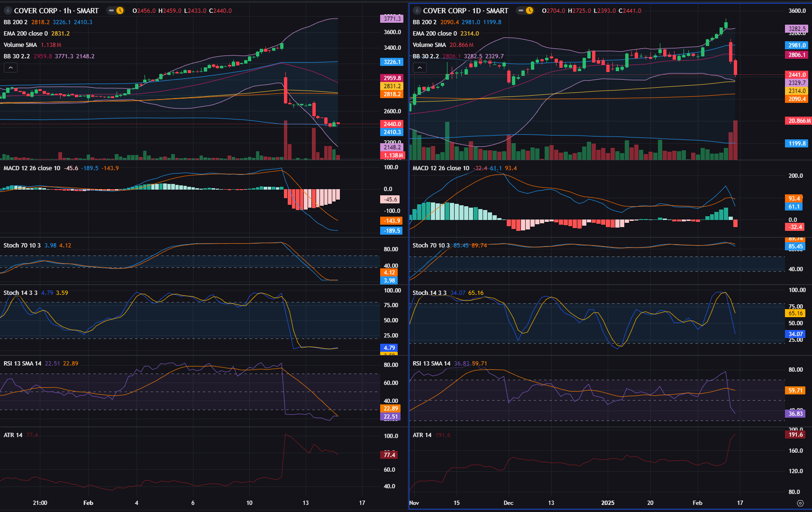
Task: Click the Dec label on 1D time axis
Action: coord(508,503)
